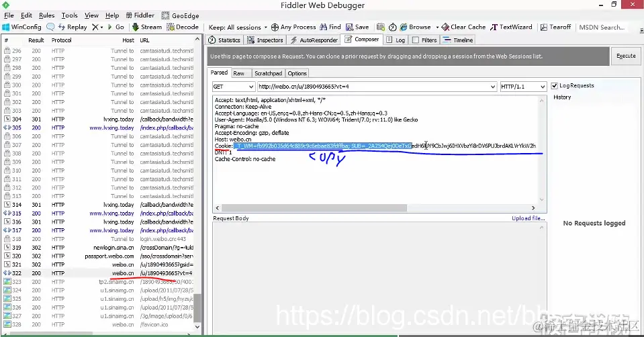
Task: Select session 322 weibo.cn row
Action: click(98, 273)
